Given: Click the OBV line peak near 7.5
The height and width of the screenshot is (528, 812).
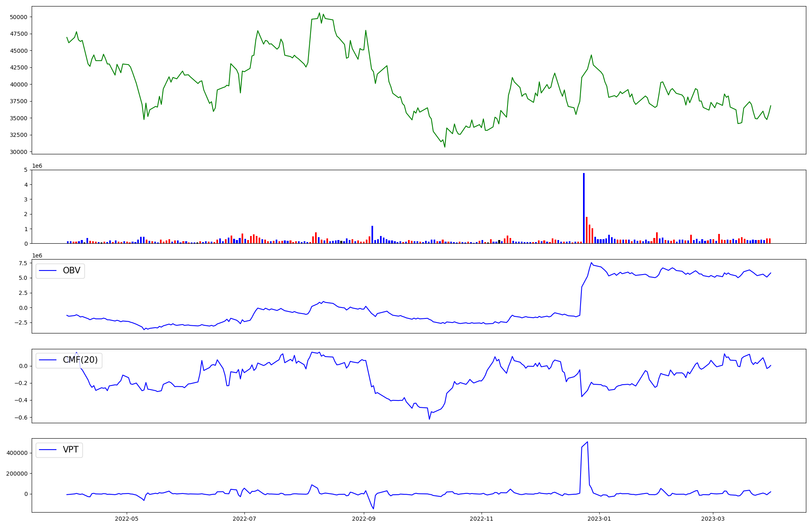Looking at the screenshot, I should (x=591, y=262).
